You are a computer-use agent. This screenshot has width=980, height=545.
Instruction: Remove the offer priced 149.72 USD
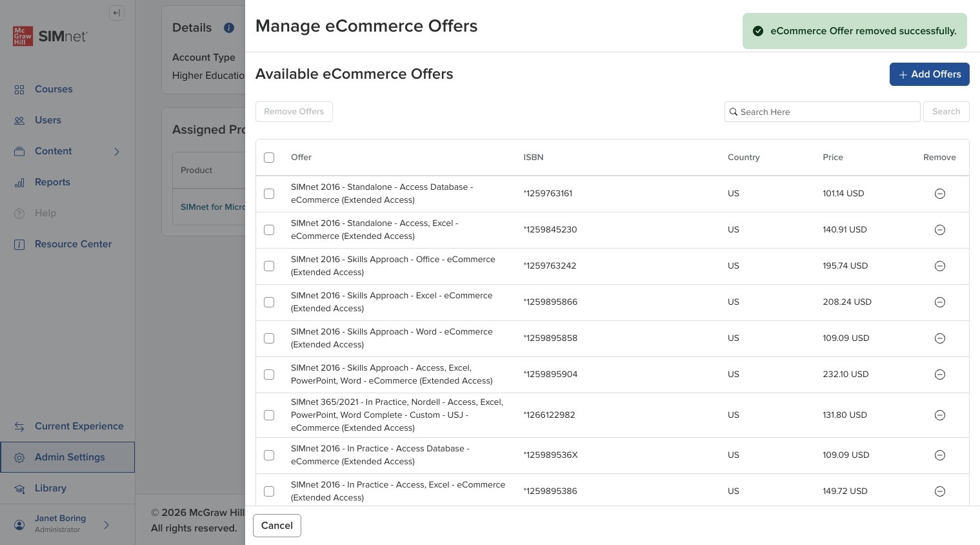pos(940,491)
